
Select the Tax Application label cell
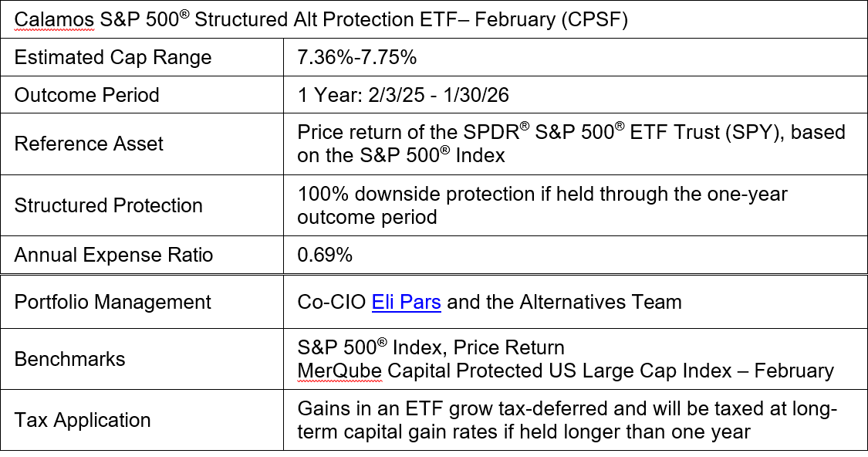coord(142,420)
